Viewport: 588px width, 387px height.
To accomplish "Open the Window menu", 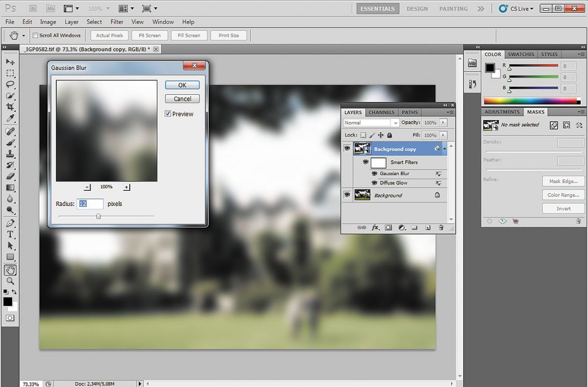I will (163, 22).
